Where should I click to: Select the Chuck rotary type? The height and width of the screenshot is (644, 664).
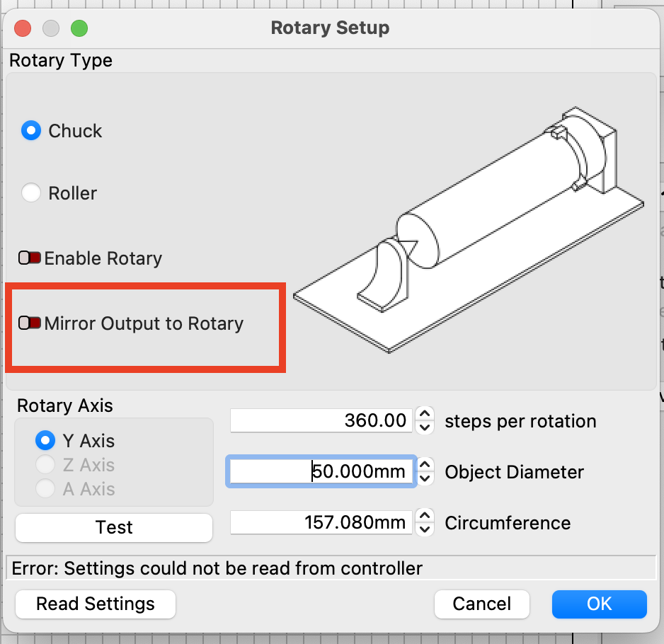31,130
